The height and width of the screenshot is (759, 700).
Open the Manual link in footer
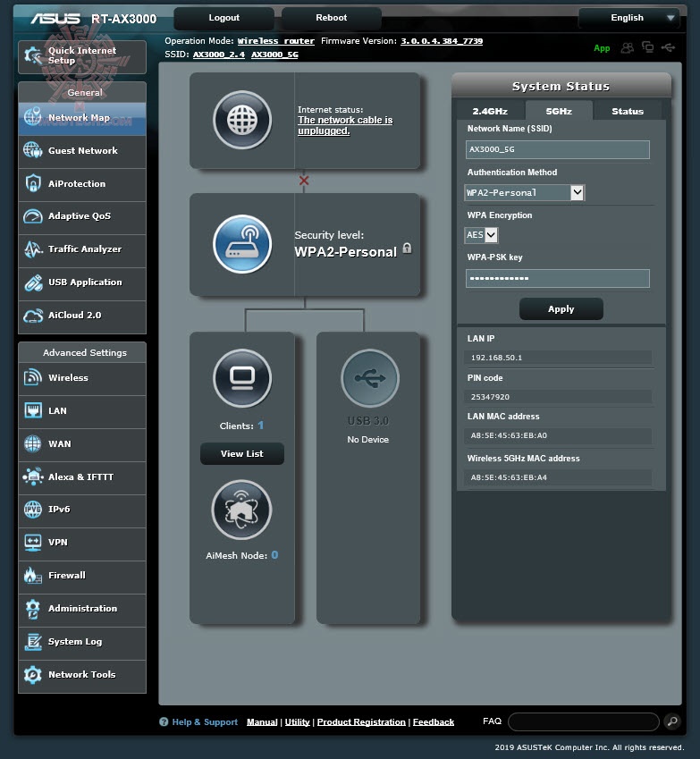[262, 721]
